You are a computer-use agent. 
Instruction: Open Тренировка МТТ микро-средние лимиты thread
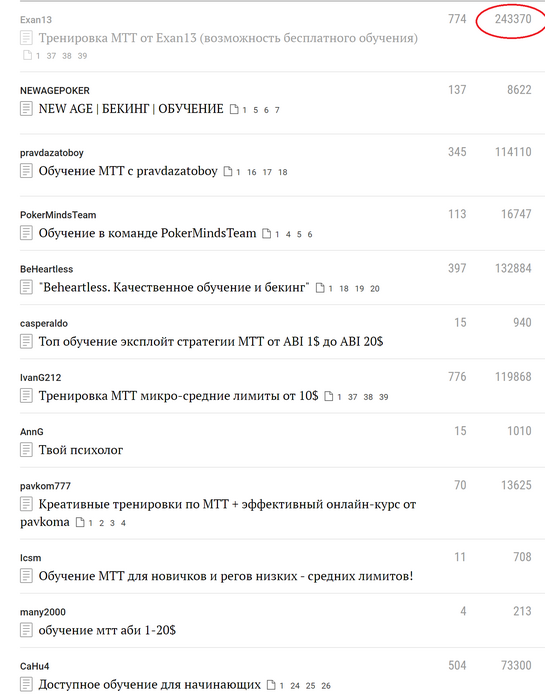tap(179, 396)
